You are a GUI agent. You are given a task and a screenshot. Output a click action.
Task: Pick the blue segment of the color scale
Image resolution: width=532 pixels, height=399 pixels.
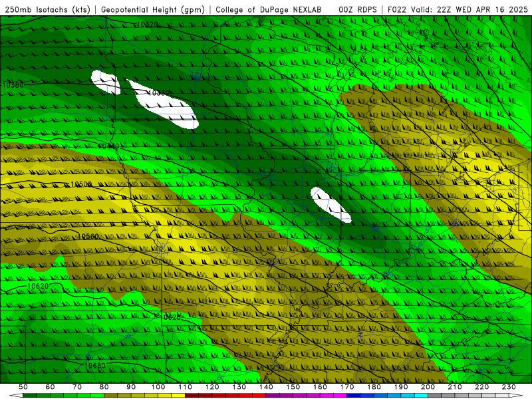(x=388, y=396)
